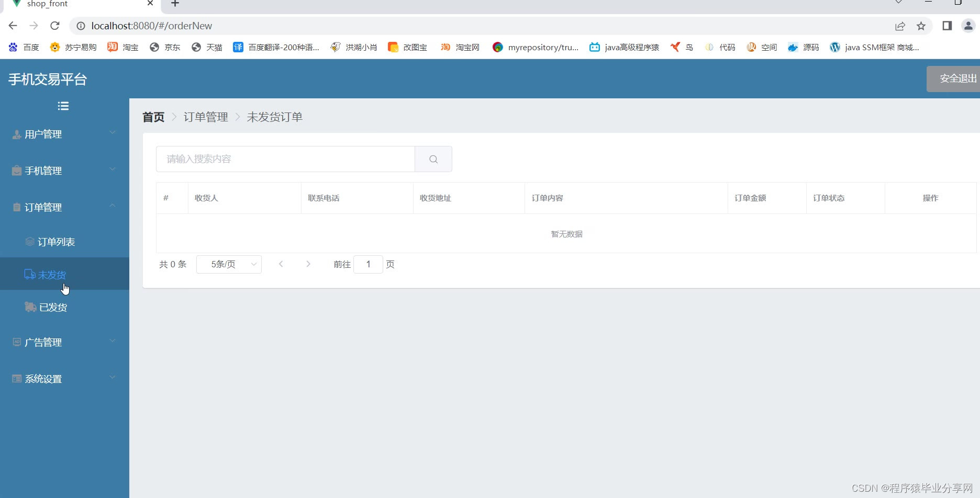Image resolution: width=980 pixels, height=498 pixels.
Task: Bookmark this page with star icon
Action: (921, 26)
